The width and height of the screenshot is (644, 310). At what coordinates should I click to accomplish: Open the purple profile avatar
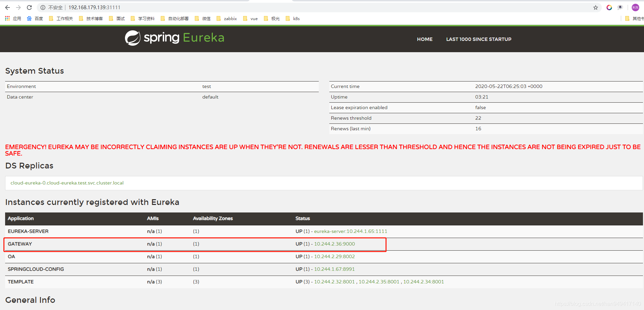click(x=635, y=8)
